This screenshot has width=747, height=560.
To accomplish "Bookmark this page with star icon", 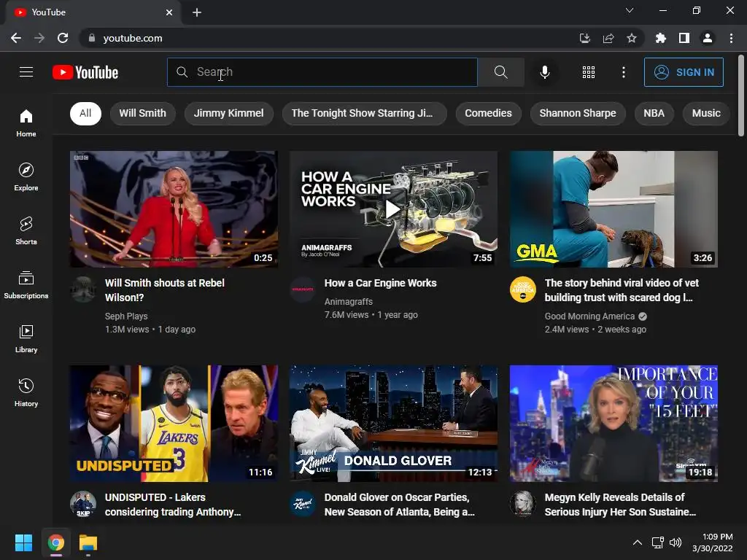I will (x=631, y=38).
